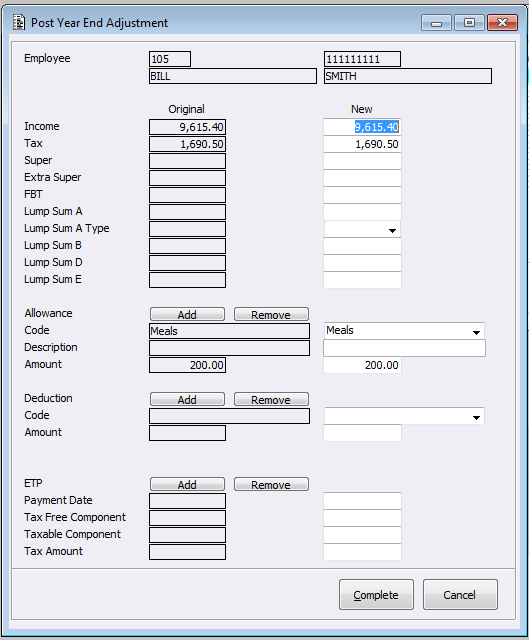
Task: Cancel the year end adjustment
Action: [x=460, y=595]
